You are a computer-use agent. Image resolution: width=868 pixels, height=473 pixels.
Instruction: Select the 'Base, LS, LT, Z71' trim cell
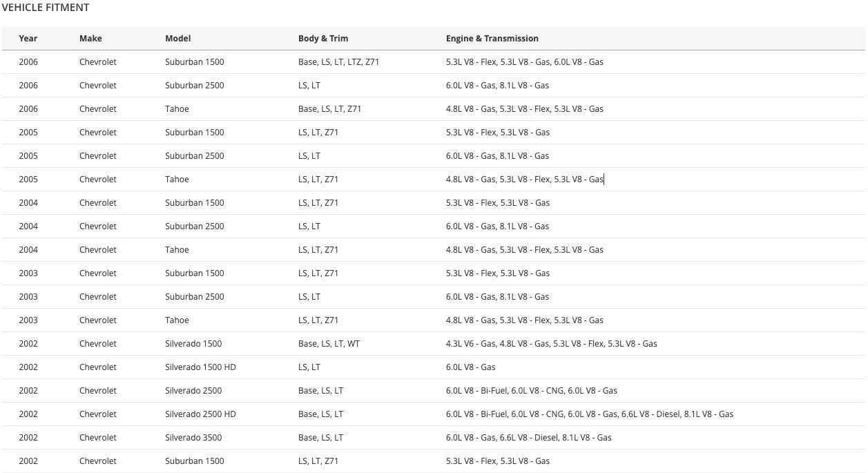pyautogui.click(x=329, y=109)
